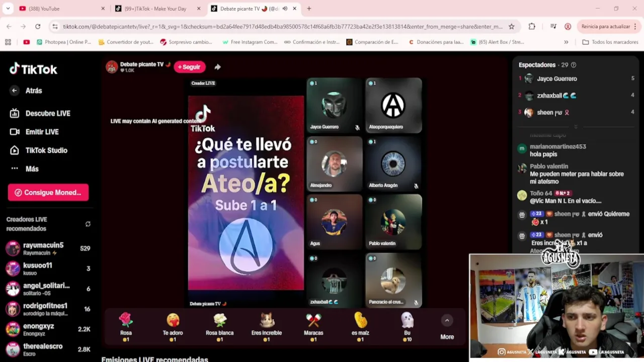
Task: Refresh the recommended LIVE creators list
Action: click(x=88, y=224)
